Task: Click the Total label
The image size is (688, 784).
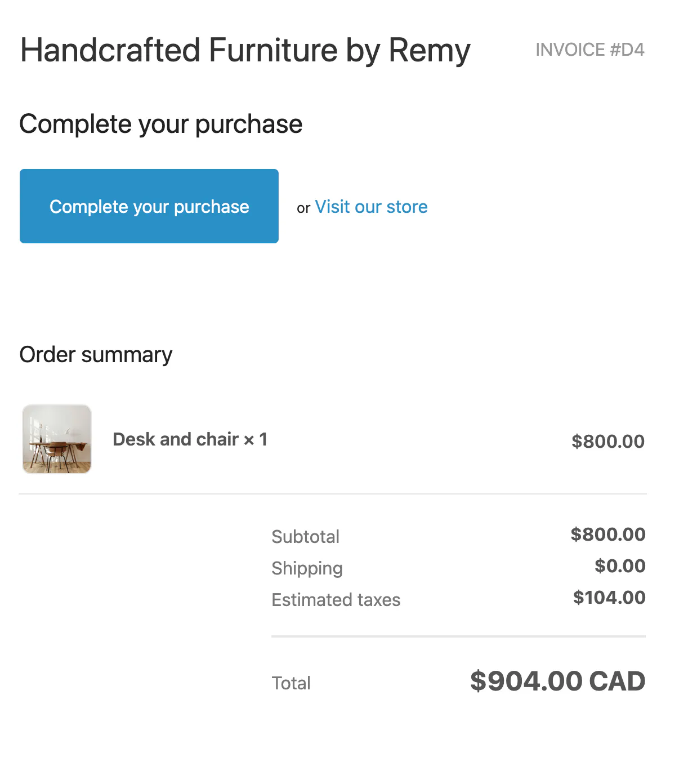Action: coord(291,683)
